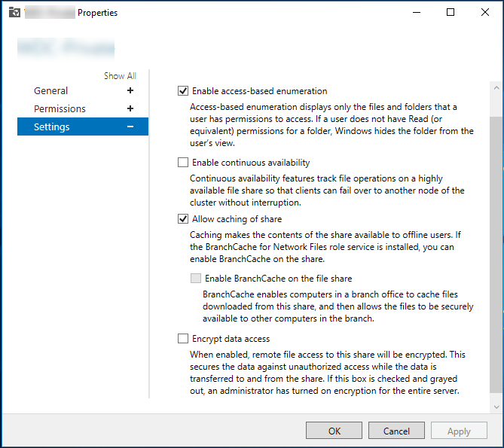Screen dimensions: 504x448
Task: Click the scrollbar down arrow
Action: pos(496,407)
